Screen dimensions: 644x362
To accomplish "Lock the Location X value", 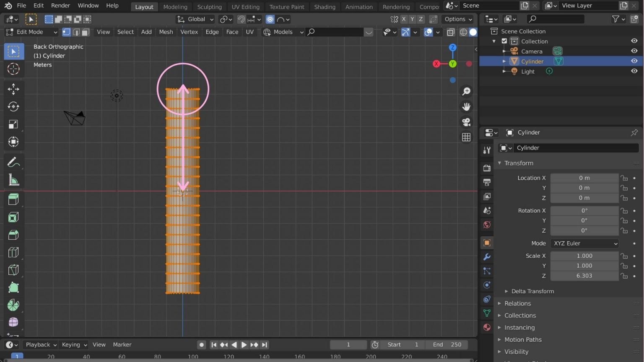I will tap(624, 178).
